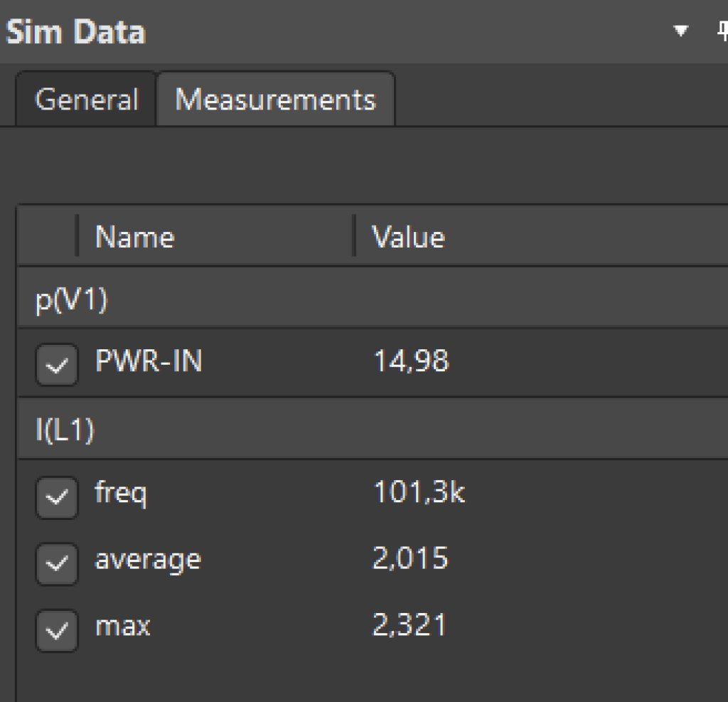The height and width of the screenshot is (702, 728).
Task: Collapse the I(L1) measurement group
Action: 65,431
